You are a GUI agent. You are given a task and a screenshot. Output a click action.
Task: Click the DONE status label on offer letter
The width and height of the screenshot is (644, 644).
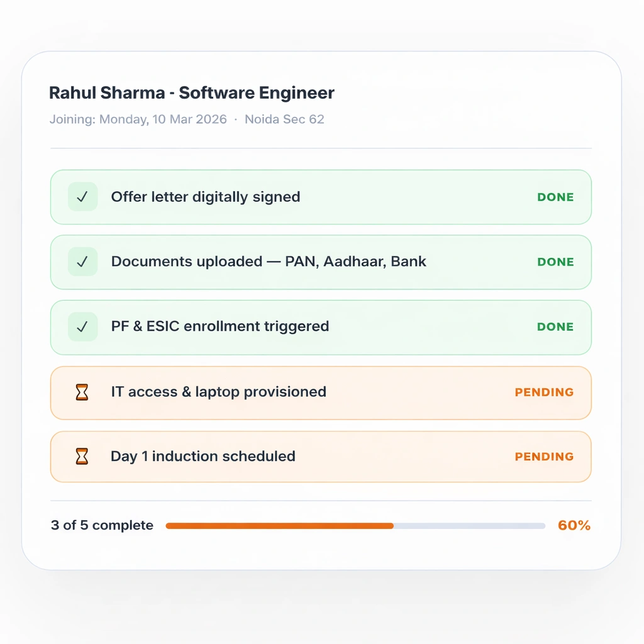tap(555, 197)
